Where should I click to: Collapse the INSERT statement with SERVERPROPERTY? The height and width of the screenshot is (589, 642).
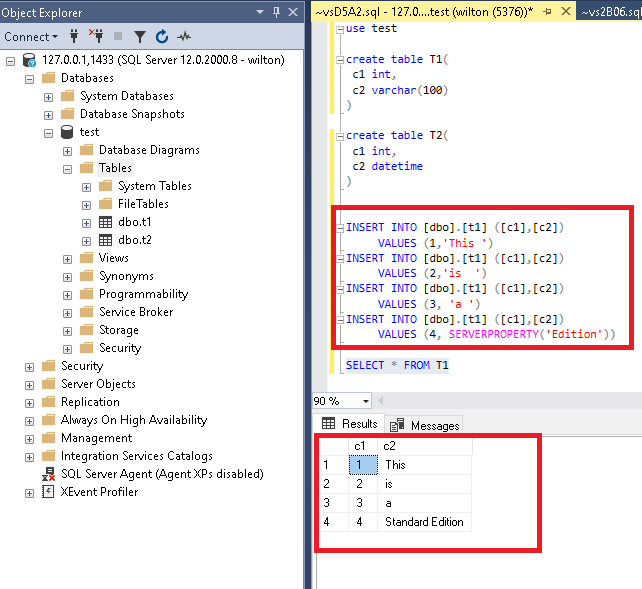(340, 320)
